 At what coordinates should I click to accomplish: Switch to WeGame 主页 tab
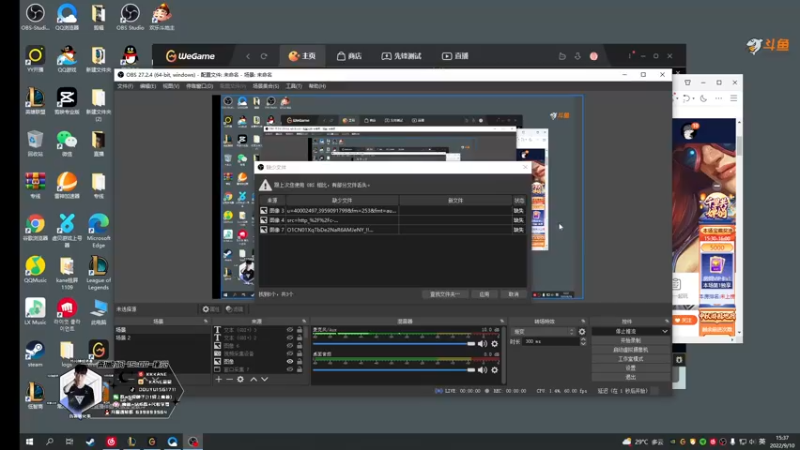[302, 56]
